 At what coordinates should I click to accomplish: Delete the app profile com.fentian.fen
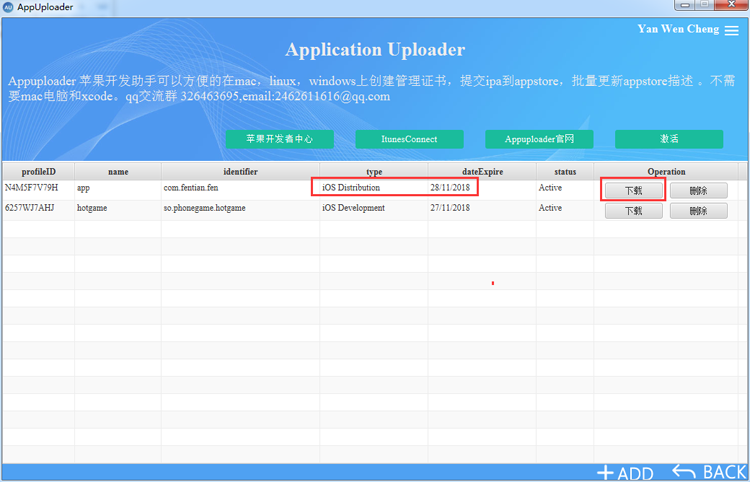coord(699,191)
